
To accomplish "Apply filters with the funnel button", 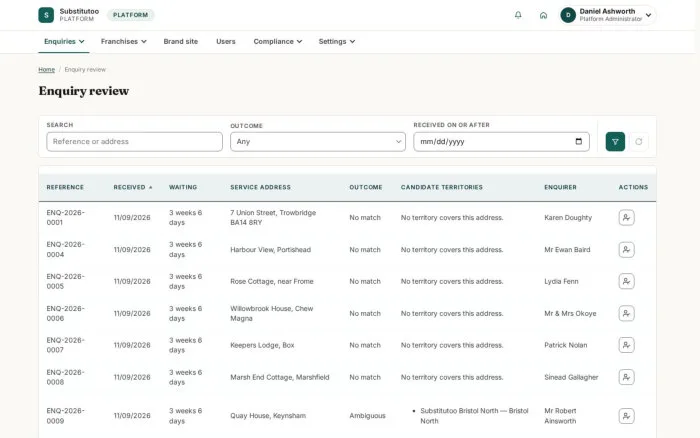I will click(615, 142).
